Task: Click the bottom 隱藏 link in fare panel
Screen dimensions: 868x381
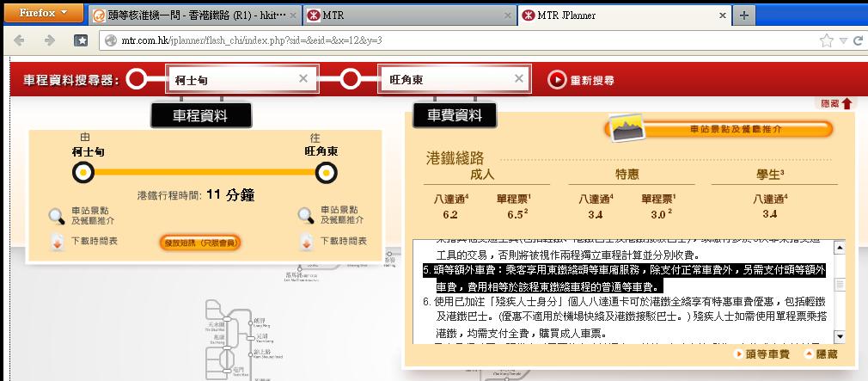Action: tap(822, 354)
